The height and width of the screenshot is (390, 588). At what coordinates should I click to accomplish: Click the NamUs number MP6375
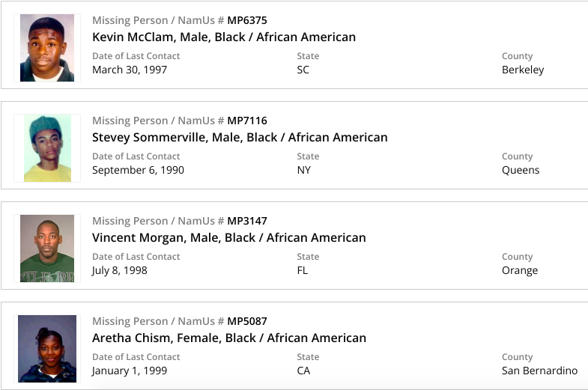[x=247, y=20]
